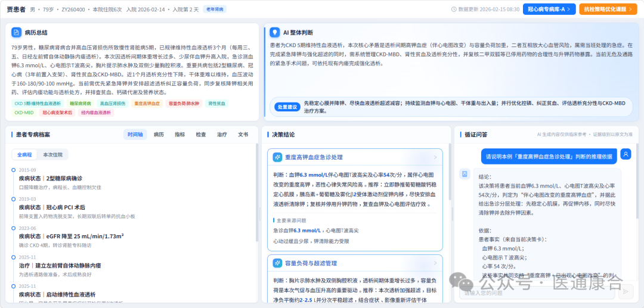
Task: Click the 建立左前臂自体动静脉内瘘 entry
Action: tap(60, 266)
